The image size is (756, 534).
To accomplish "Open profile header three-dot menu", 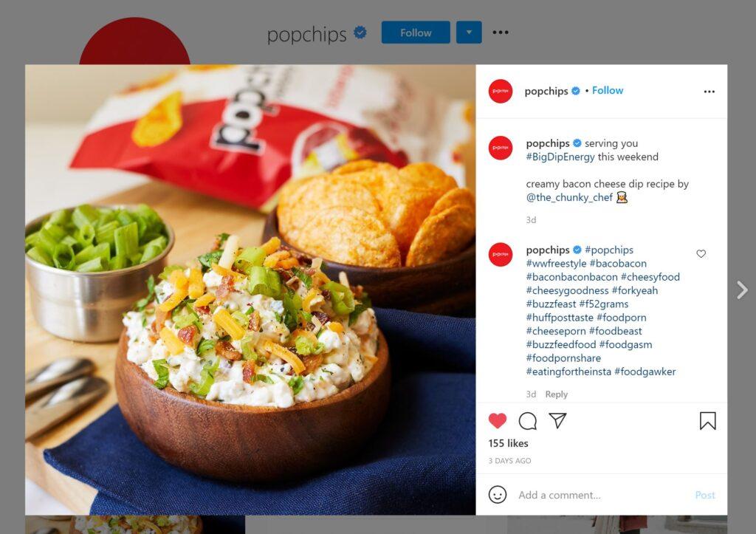I will click(501, 32).
